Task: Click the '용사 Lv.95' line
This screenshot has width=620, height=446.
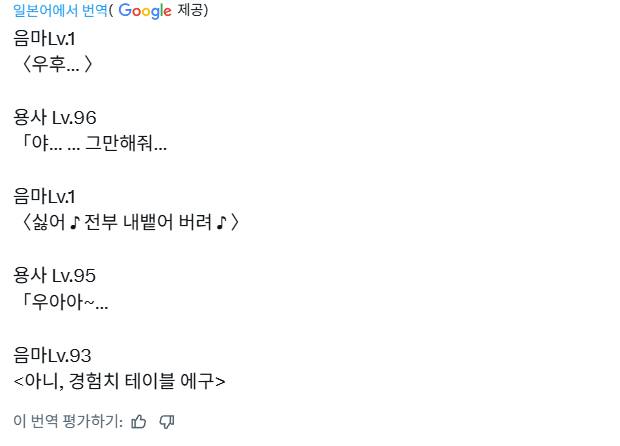Action: [55, 275]
